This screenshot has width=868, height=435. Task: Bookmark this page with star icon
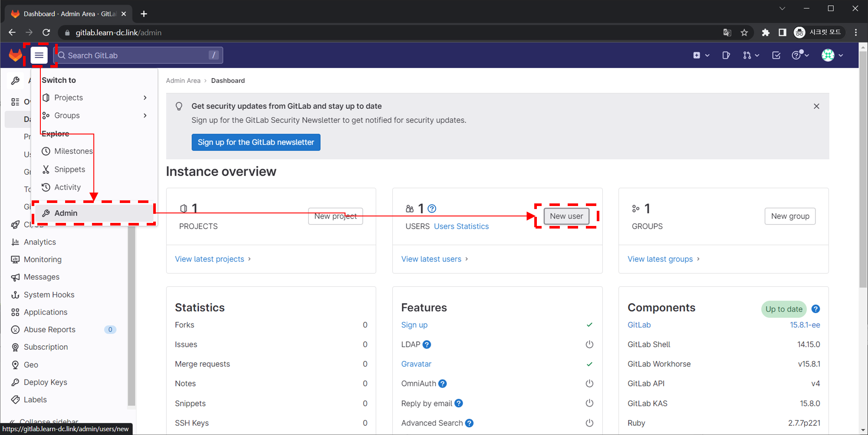(x=744, y=33)
